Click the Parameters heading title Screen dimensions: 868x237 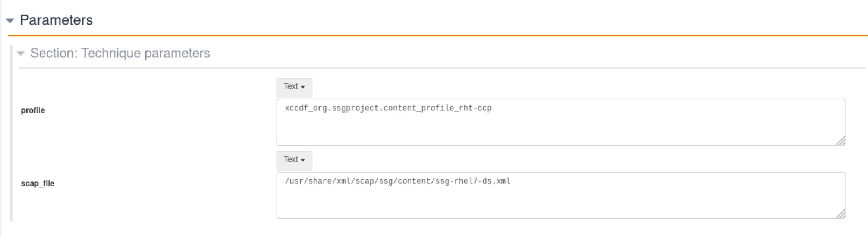click(x=56, y=20)
